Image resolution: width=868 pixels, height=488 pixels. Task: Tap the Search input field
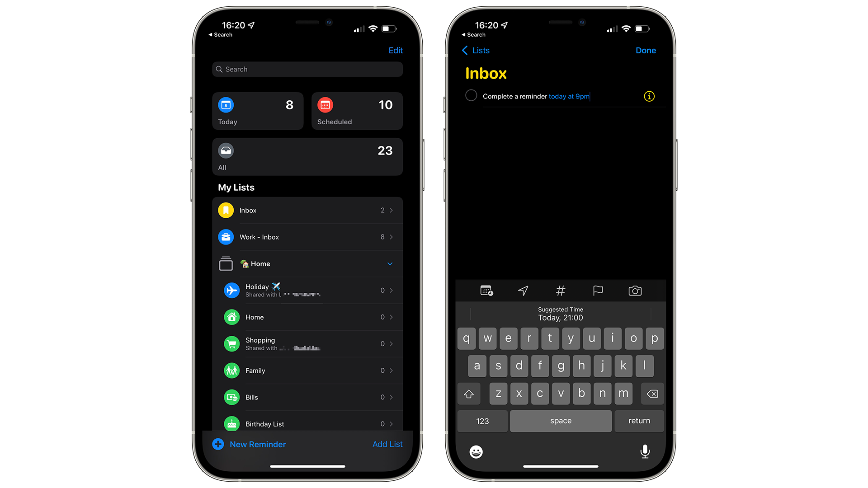[x=307, y=69]
